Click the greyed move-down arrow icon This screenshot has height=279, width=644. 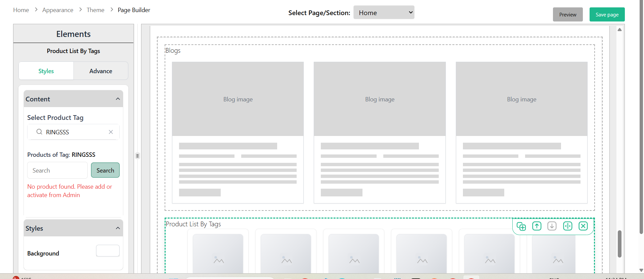(552, 226)
